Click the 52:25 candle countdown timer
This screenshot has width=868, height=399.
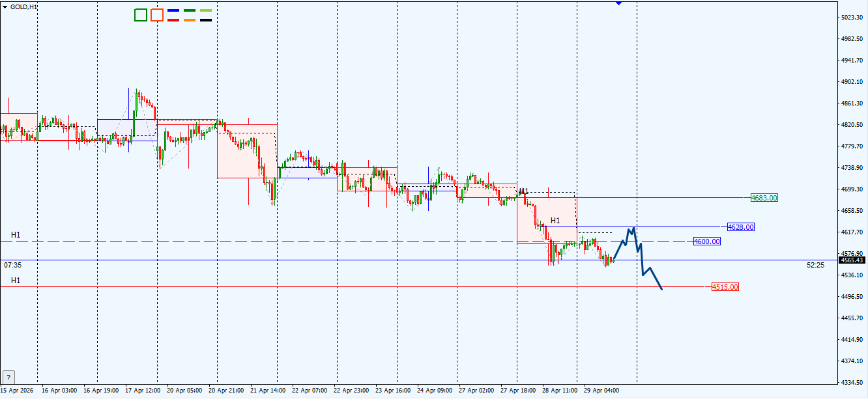pos(815,265)
